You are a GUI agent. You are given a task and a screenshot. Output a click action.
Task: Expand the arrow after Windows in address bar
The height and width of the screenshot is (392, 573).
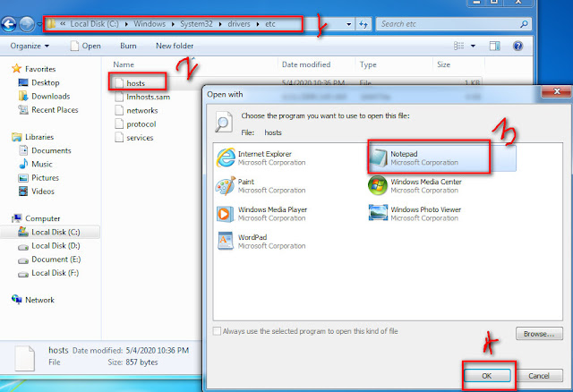(x=173, y=24)
